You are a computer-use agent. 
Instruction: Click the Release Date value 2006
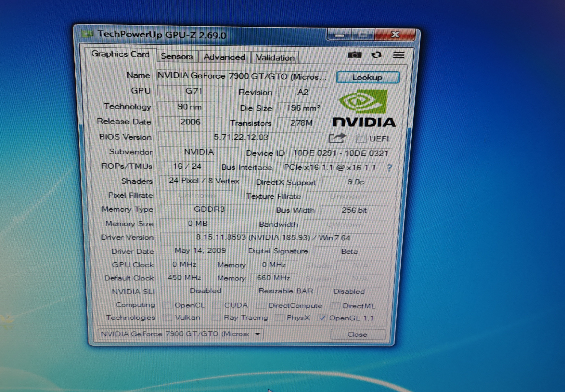(x=190, y=122)
